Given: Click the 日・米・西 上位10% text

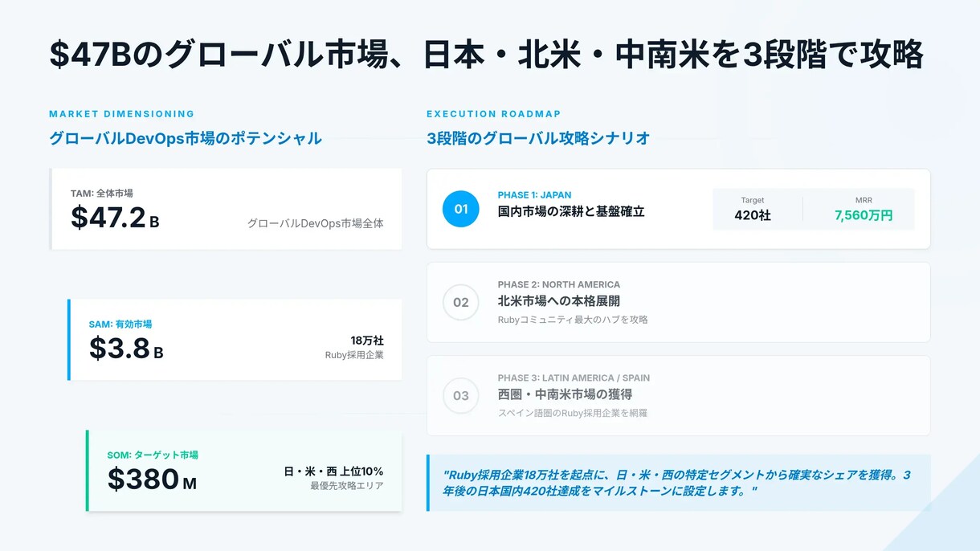Looking at the screenshot, I should pyautogui.click(x=333, y=471).
